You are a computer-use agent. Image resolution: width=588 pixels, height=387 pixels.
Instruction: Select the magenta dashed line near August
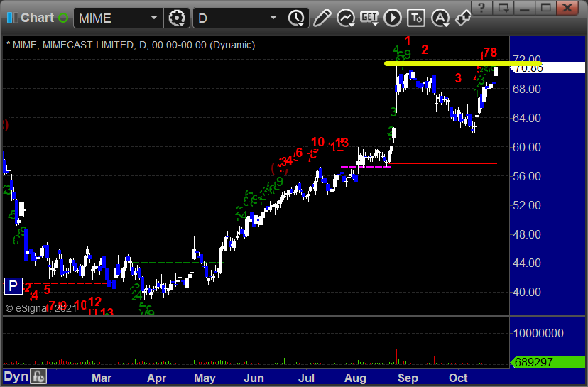365,166
